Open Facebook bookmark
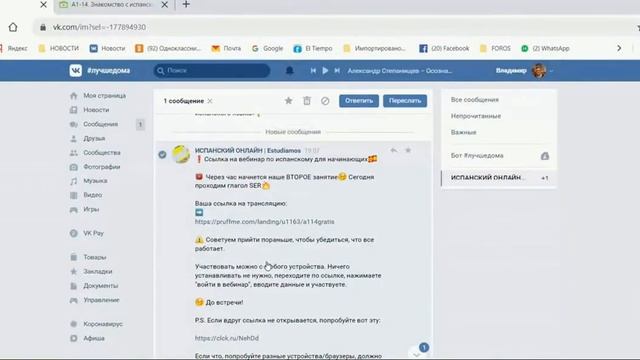Viewport: 640px width, 360px height. tap(444, 48)
